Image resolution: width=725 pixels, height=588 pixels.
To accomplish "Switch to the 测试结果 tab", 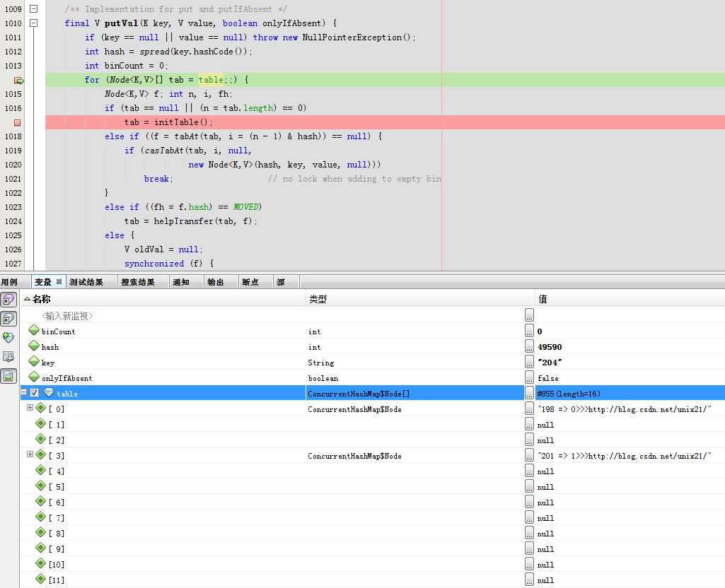I will [x=86, y=282].
